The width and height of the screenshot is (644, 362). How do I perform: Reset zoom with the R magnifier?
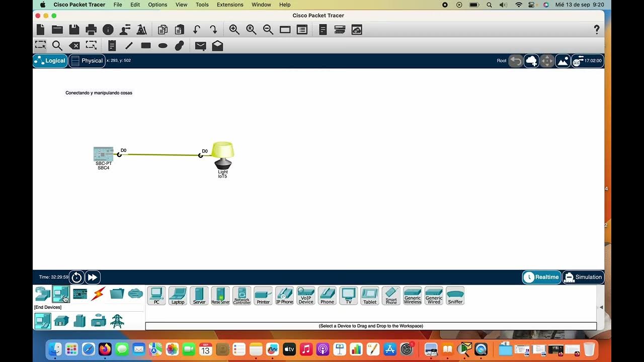pyautogui.click(x=252, y=30)
